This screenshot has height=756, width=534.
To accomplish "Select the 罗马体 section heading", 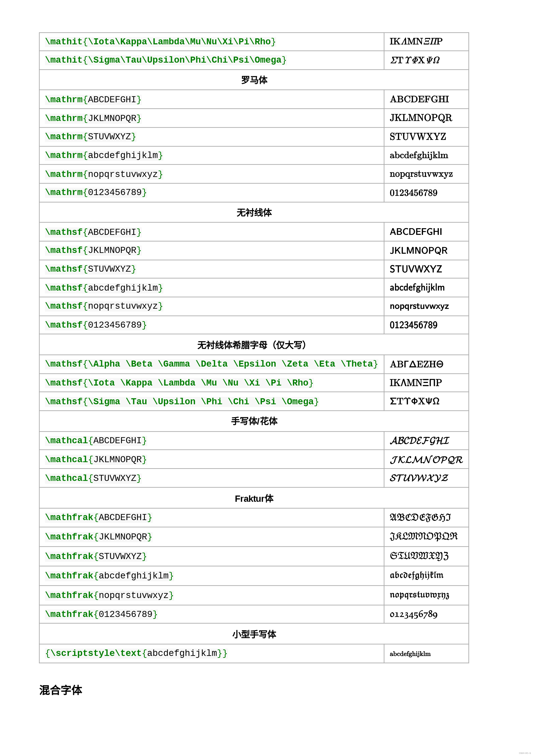I will (x=254, y=80).
